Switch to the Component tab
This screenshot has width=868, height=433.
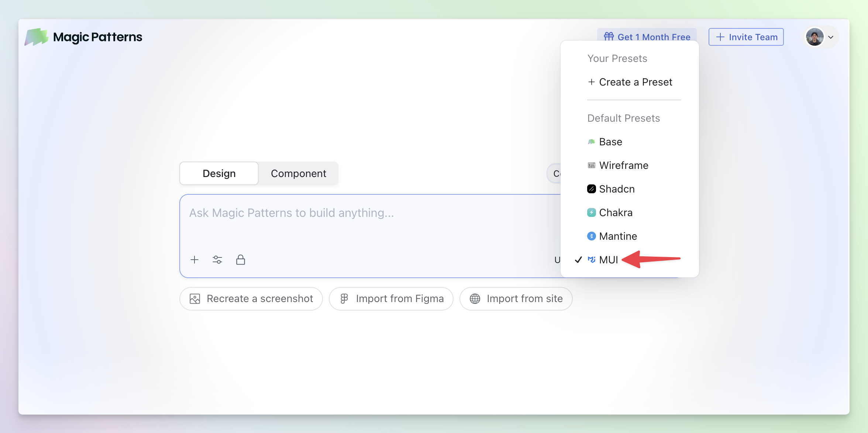click(x=298, y=173)
